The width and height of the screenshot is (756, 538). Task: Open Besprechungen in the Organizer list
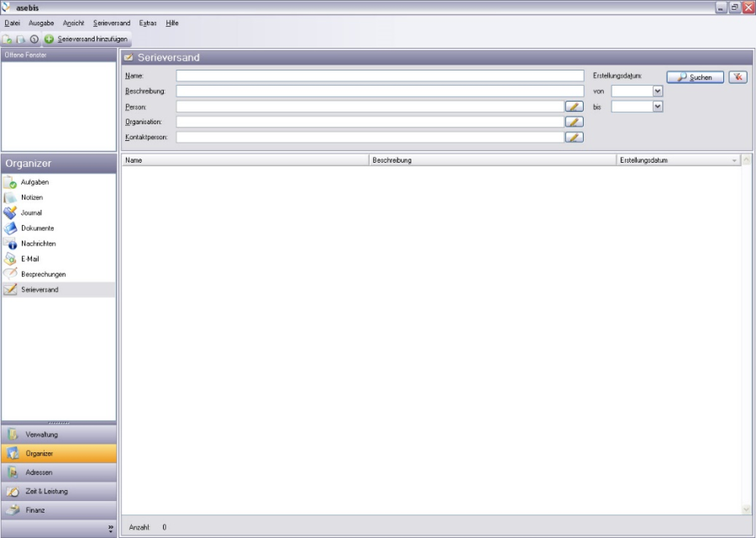point(43,274)
